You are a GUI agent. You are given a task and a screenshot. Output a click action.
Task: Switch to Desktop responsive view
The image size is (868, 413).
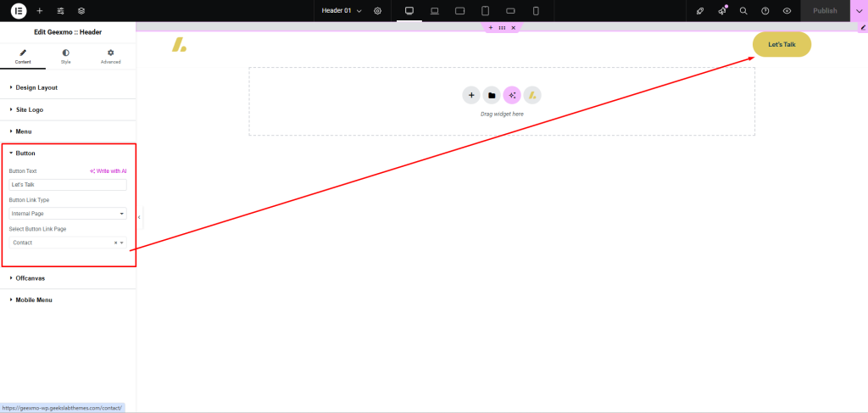pyautogui.click(x=409, y=11)
